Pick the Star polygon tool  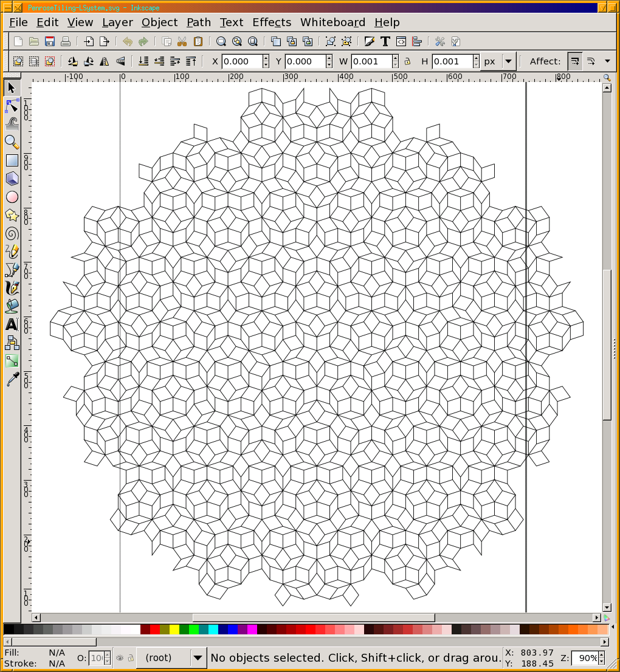[12, 215]
